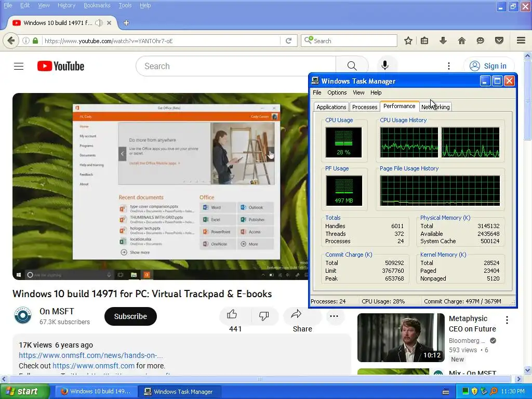The width and height of the screenshot is (532, 399).
Task: Play the Windows 10 build video
Action: click(x=160, y=187)
